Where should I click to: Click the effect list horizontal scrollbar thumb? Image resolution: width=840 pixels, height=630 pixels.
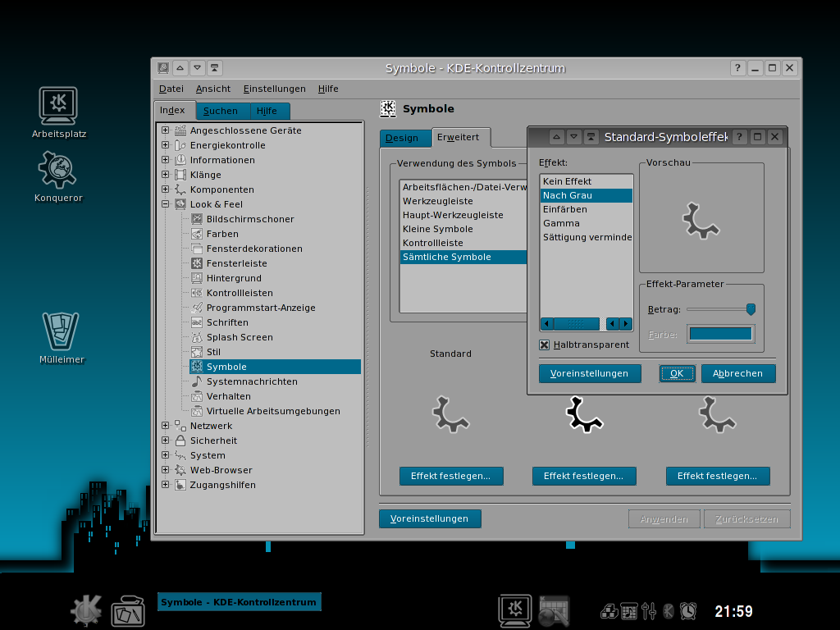(x=576, y=323)
